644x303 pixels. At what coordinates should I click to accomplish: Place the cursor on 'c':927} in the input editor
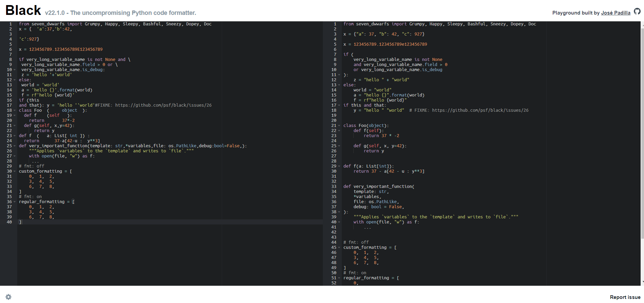pyautogui.click(x=29, y=39)
